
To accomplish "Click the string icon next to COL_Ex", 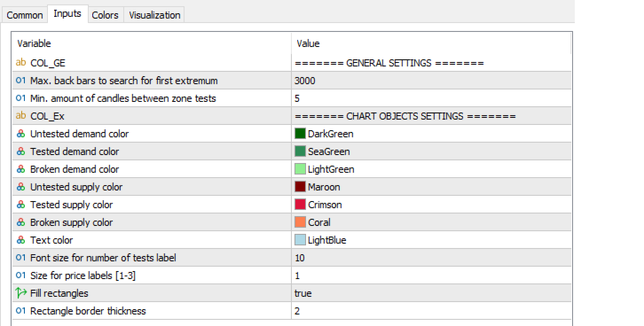I will [x=20, y=116].
